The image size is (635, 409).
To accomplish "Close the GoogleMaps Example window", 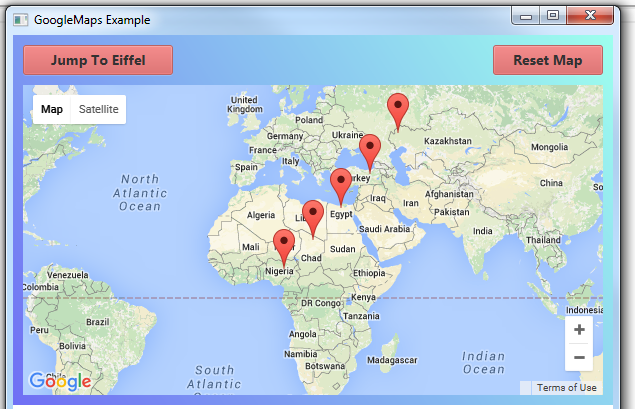I will point(590,16).
